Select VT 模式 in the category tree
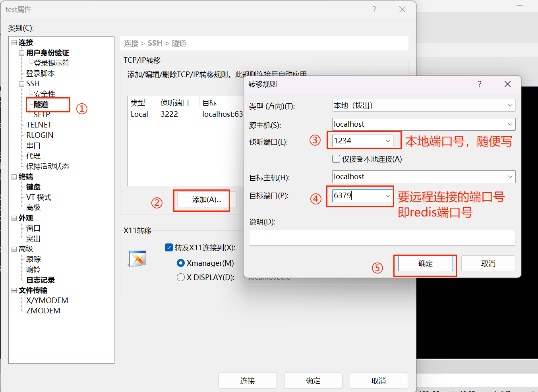 pos(39,197)
